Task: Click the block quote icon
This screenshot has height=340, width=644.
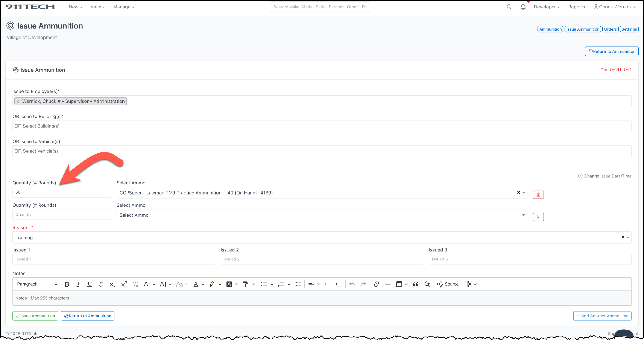Action: pos(416,284)
